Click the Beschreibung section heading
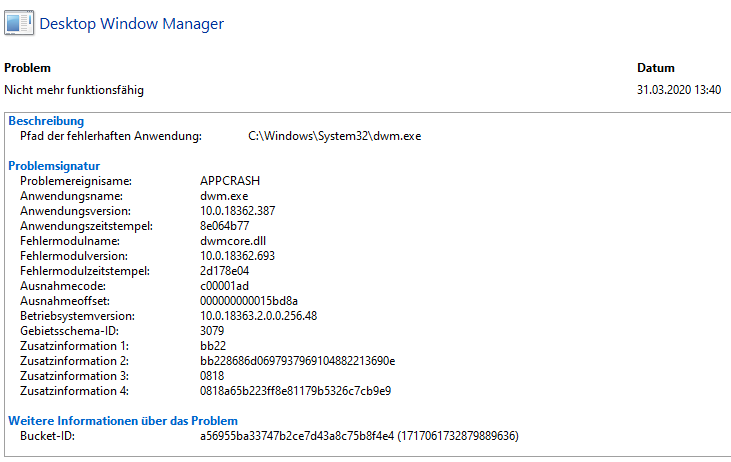Screen dimensions: 731x462 point(46,121)
